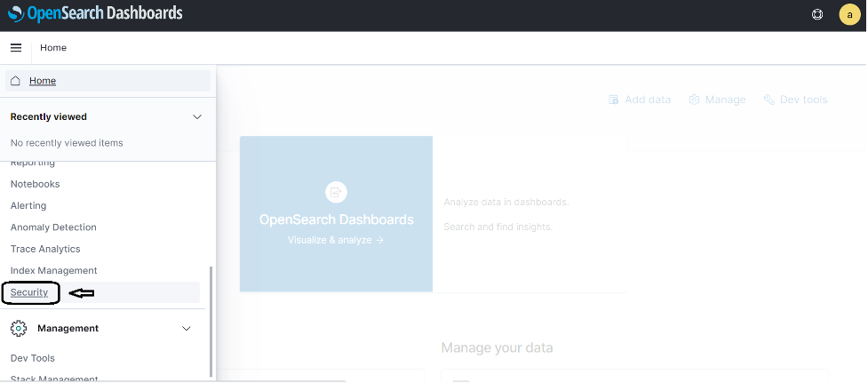The width and height of the screenshot is (868, 383).
Task: Open Alerting from the sidebar
Action: [x=28, y=205]
